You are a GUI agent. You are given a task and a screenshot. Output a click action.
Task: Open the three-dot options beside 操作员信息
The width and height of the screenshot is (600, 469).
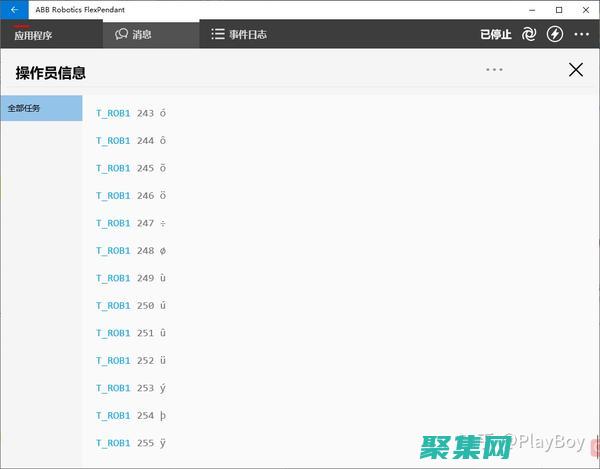[x=494, y=69]
